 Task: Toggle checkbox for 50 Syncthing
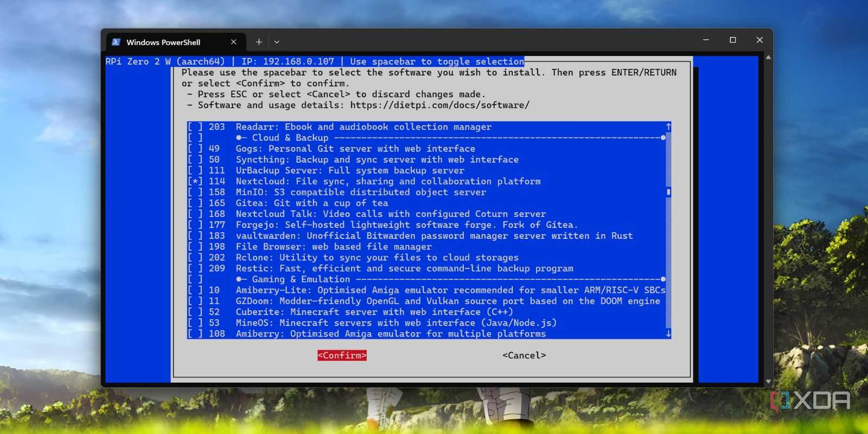point(195,159)
